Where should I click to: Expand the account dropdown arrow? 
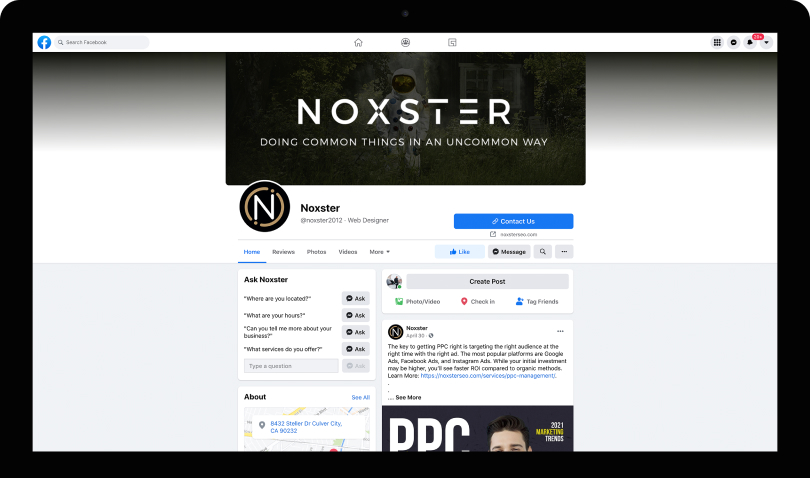[x=767, y=42]
